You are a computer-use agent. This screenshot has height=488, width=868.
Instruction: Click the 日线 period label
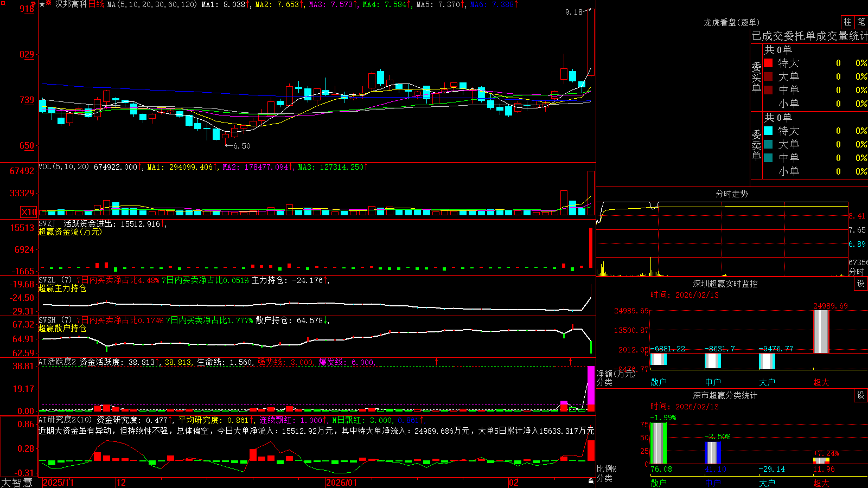coord(96,4)
